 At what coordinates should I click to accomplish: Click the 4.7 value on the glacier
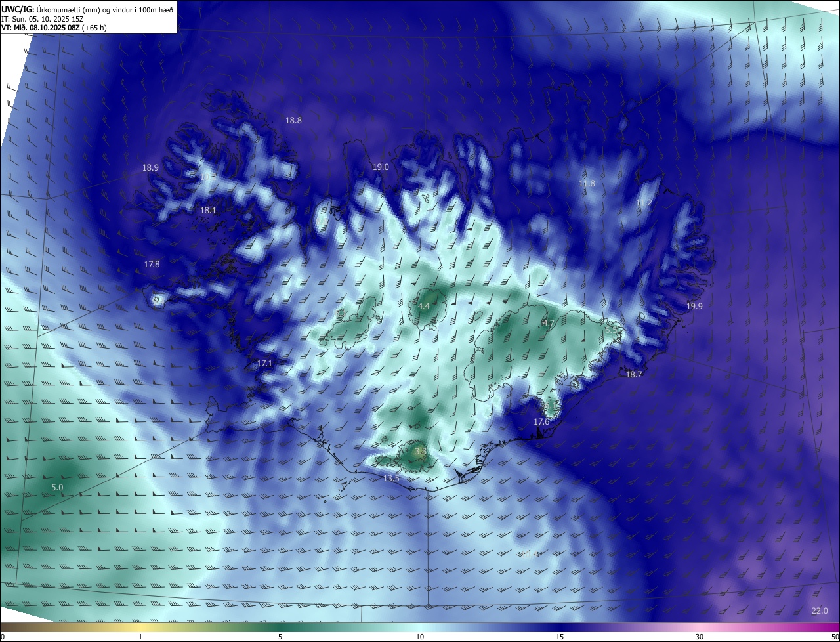(x=549, y=324)
